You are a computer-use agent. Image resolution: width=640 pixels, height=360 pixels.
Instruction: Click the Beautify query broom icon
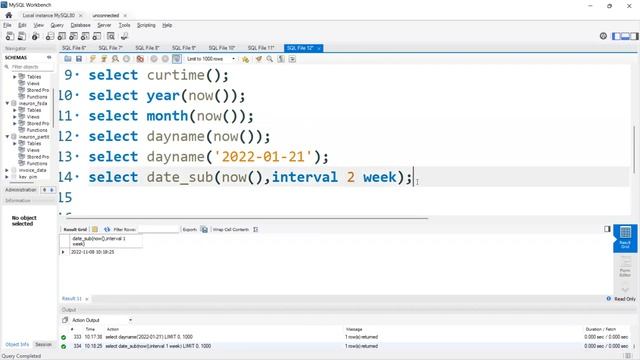pyautogui.click(x=259, y=59)
